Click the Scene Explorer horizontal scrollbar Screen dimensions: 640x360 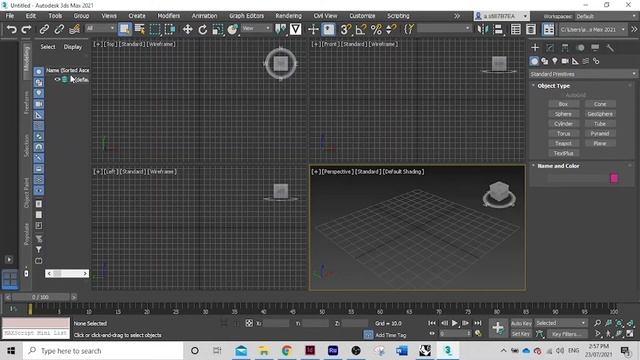click(x=67, y=273)
